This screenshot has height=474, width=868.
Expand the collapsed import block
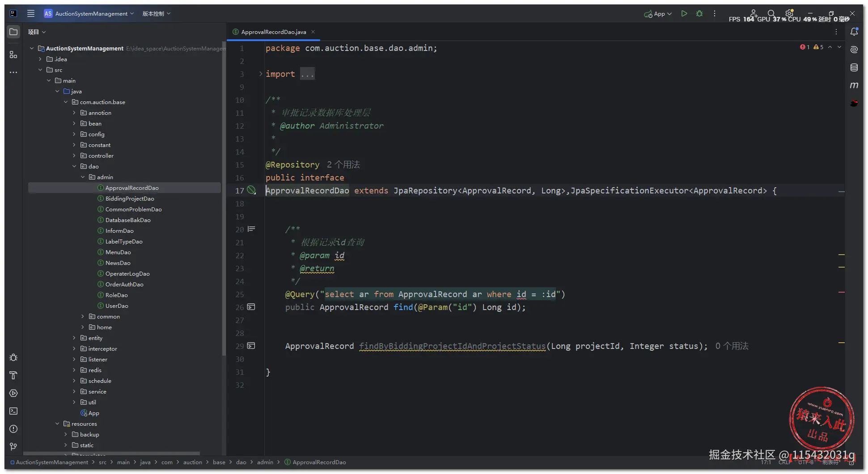click(260, 74)
